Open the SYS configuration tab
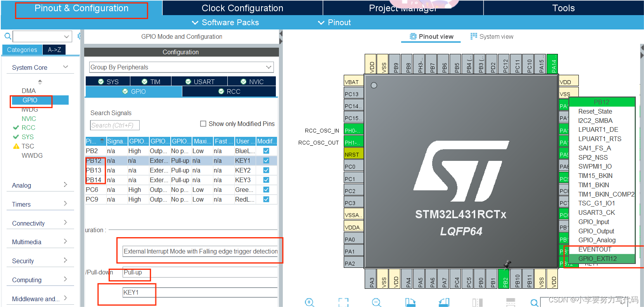 coord(108,82)
